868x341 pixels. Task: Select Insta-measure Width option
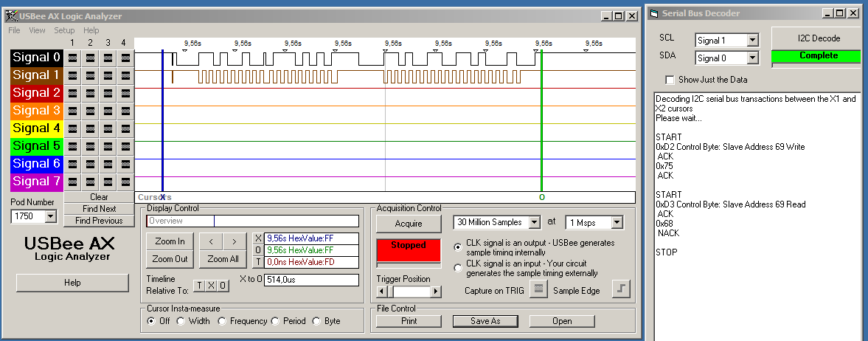point(181,321)
